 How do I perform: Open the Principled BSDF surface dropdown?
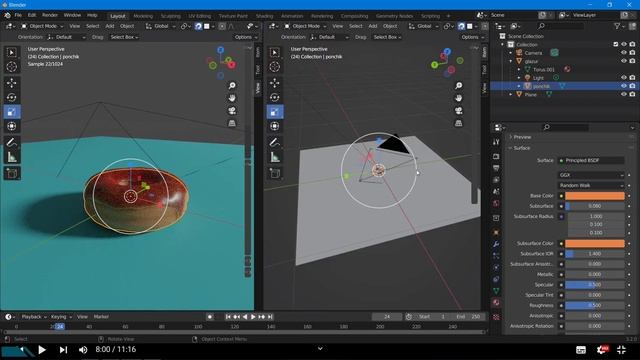pos(591,160)
